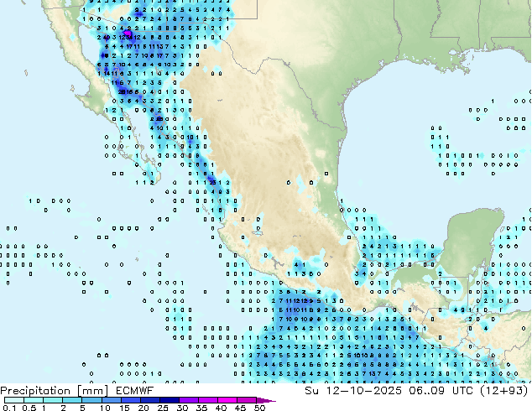The width and height of the screenshot is (532, 411).
Task: Pick the 15–20 mm legend color box
Action: [x=131, y=400]
